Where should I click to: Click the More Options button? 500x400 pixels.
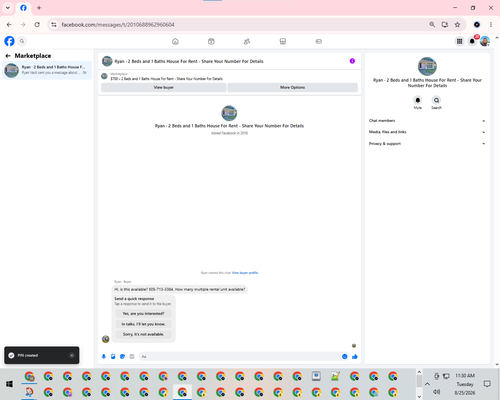tap(292, 87)
